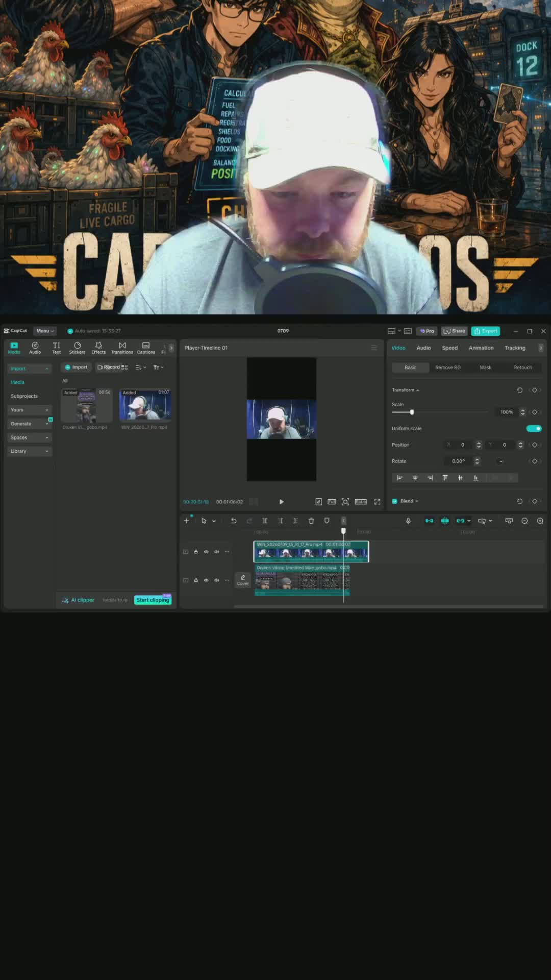Start voiceover recording with microphone icon
The image size is (551, 980).
click(x=408, y=521)
